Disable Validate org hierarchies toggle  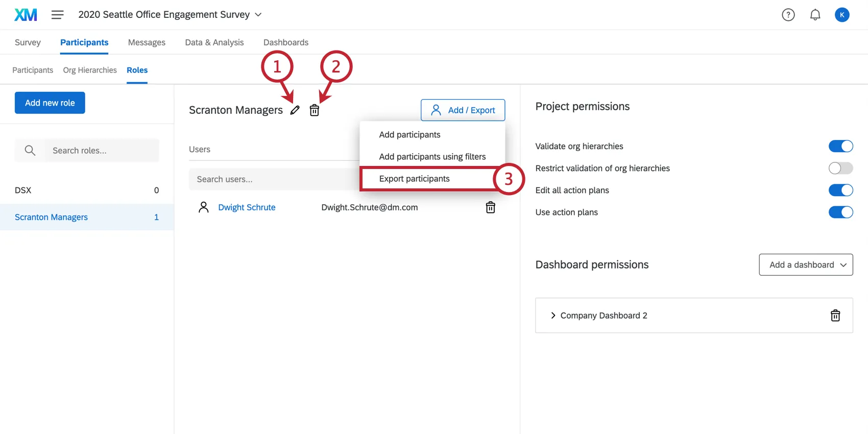click(840, 147)
